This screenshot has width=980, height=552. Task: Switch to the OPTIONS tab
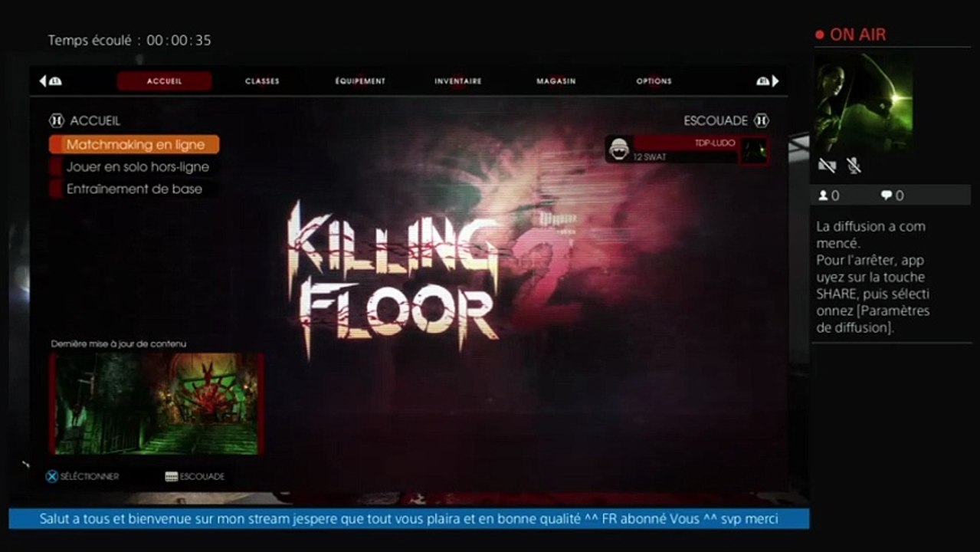pyautogui.click(x=654, y=81)
